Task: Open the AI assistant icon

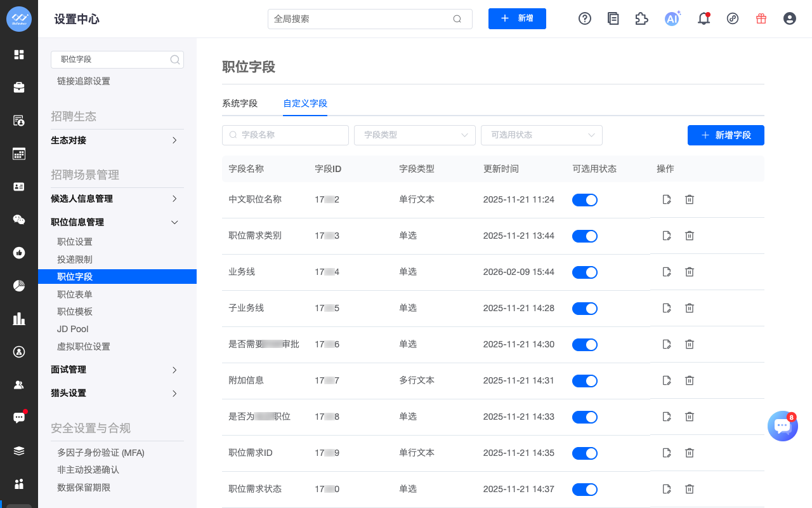Action: pyautogui.click(x=672, y=18)
